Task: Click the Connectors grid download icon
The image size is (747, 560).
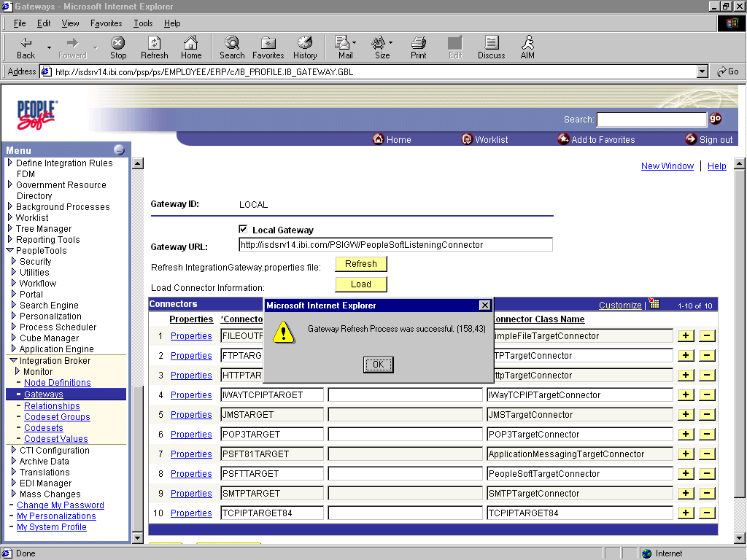Action: click(654, 304)
